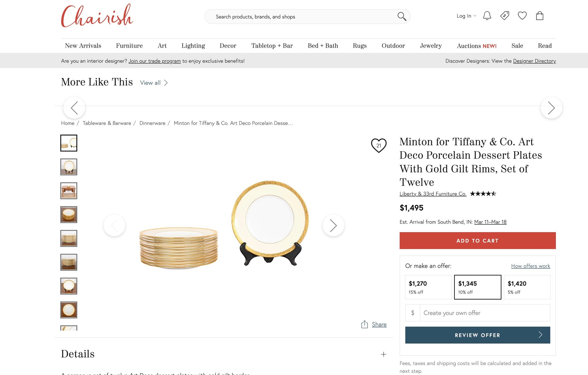The height and width of the screenshot is (375, 588).
Task: Click the price tag offers icon
Action: click(505, 16)
